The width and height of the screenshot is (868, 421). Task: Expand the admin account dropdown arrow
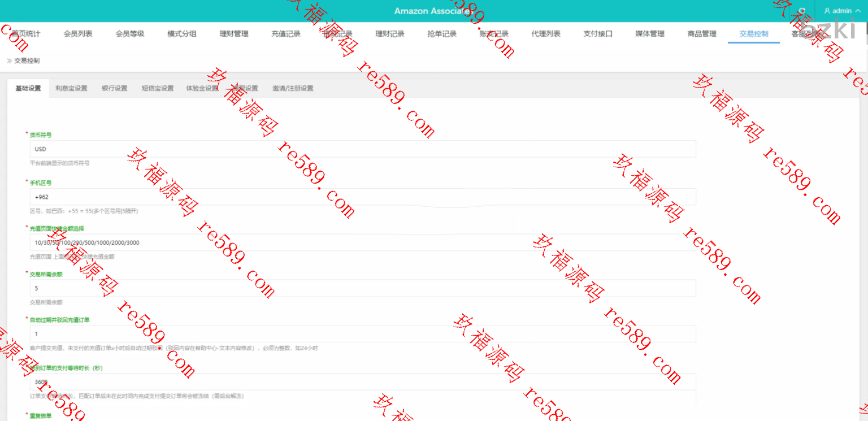click(x=858, y=11)
